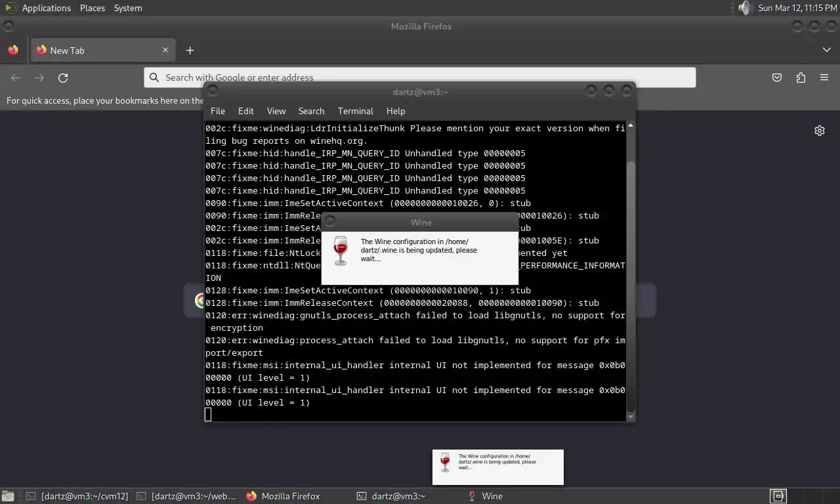This screenshot has height=504, width=840.
Task: Maximize the terminal window
Action: pos(609,91)
